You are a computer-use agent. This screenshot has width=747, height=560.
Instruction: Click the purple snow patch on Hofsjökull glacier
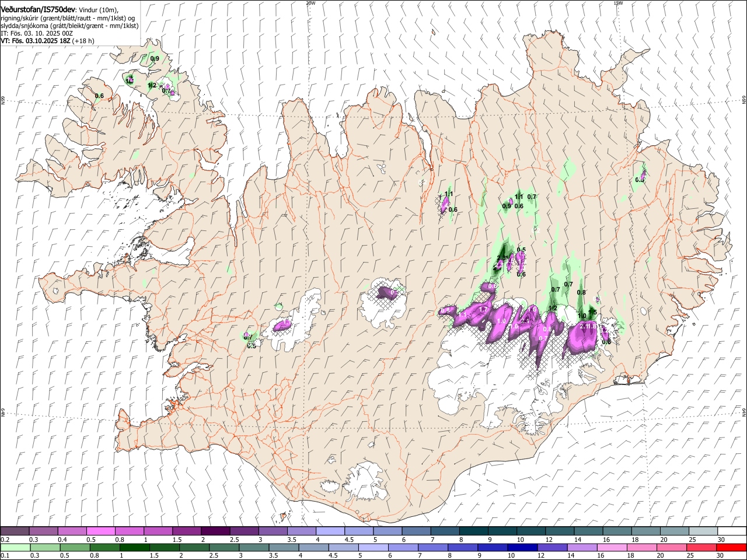(387, 292)
